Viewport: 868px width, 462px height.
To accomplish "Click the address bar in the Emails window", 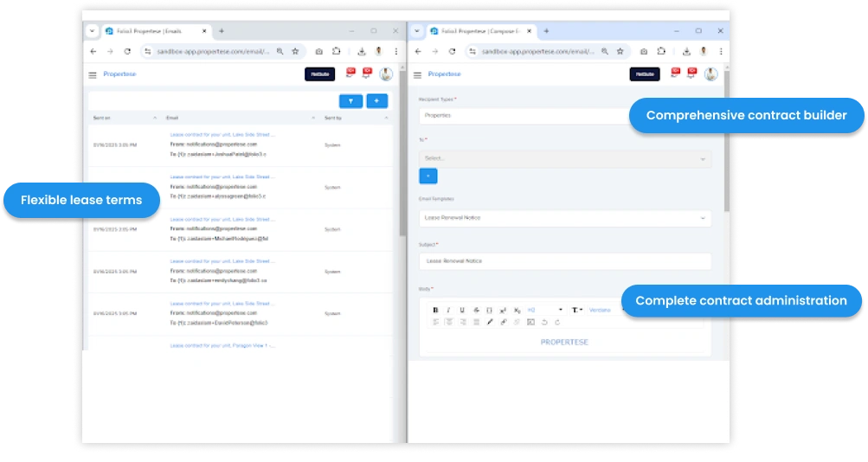I will [222, 51].
